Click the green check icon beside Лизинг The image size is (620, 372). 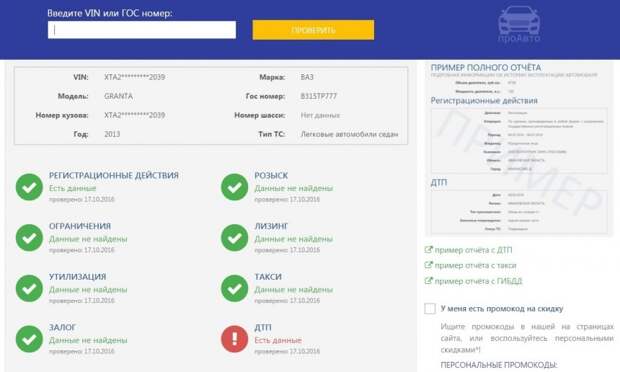click(234, 238)
